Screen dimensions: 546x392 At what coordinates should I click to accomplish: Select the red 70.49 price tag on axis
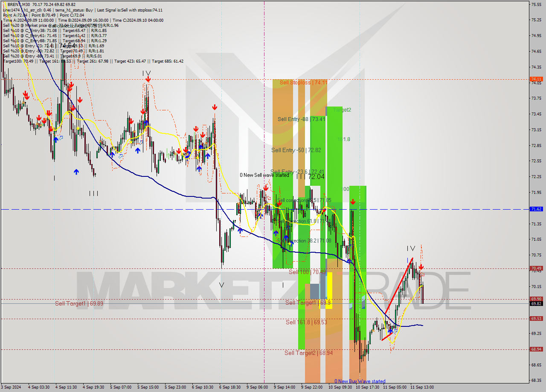(536, 268)
